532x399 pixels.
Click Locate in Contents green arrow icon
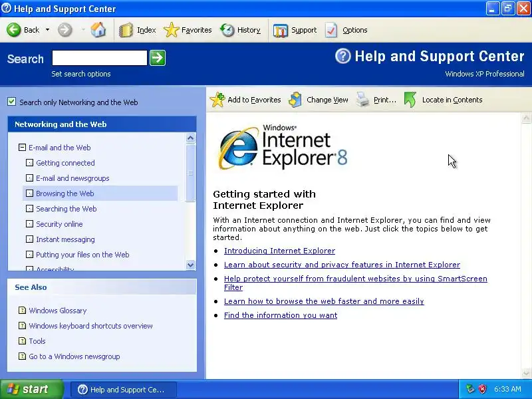point(410,100)
